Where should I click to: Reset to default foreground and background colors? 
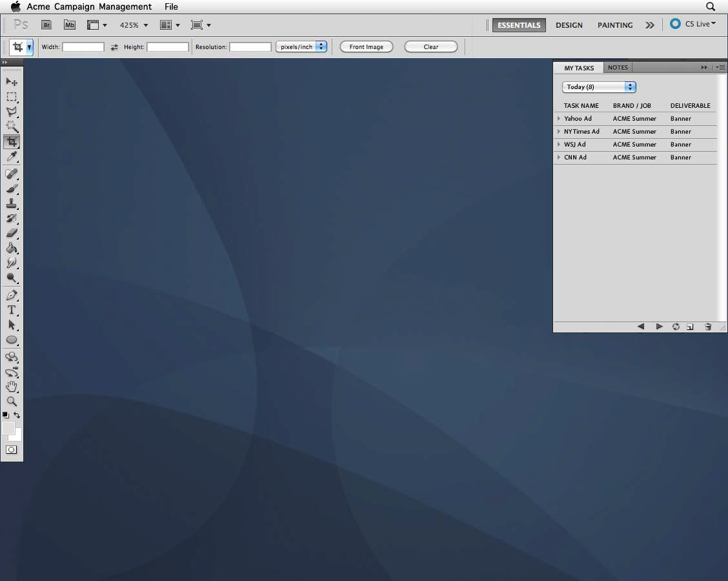(6, 414)
